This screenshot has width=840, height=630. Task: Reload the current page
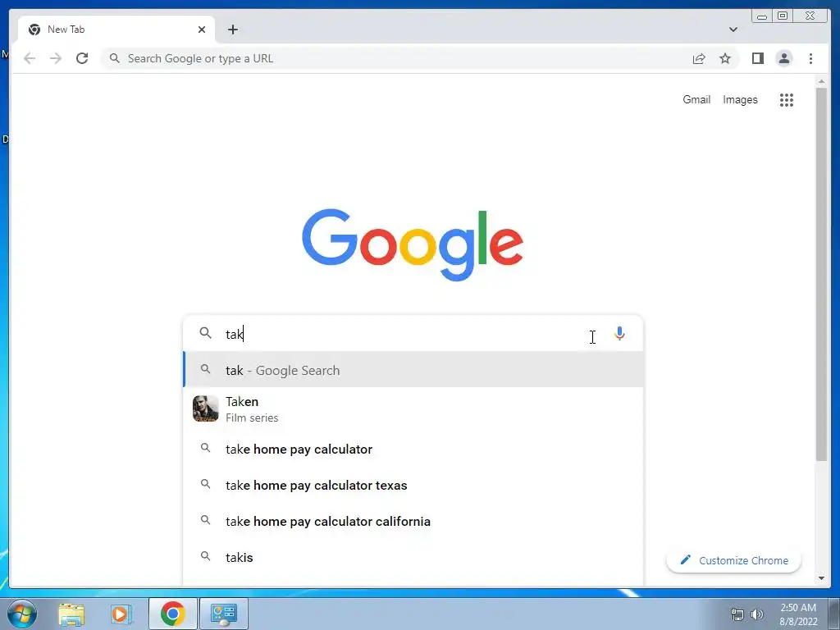tap(82, 58)
